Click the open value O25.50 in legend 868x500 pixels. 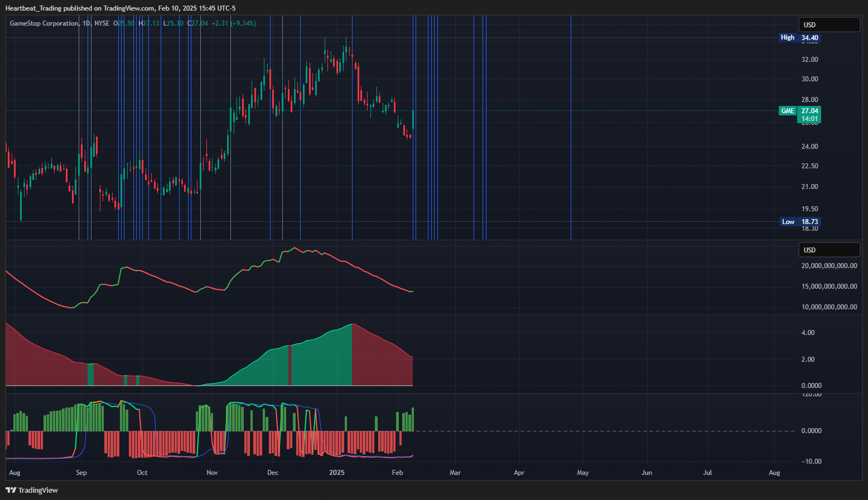coord(124,23)
